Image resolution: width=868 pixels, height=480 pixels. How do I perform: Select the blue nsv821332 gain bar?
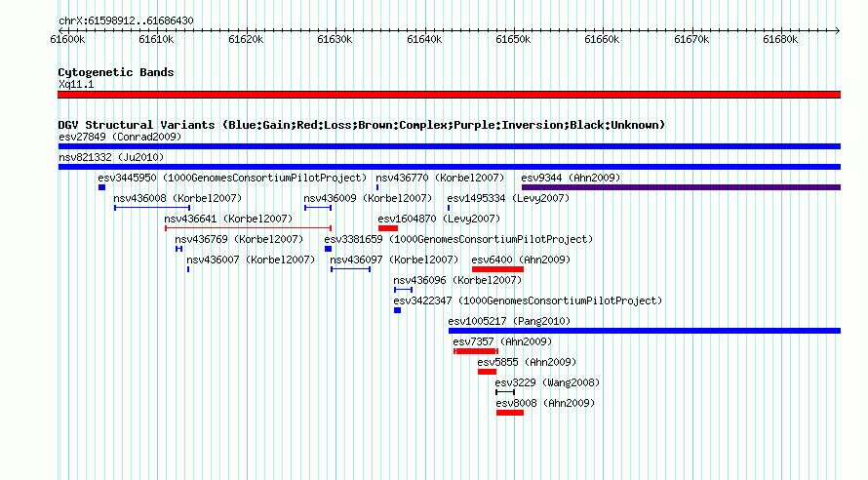(450, 167)
